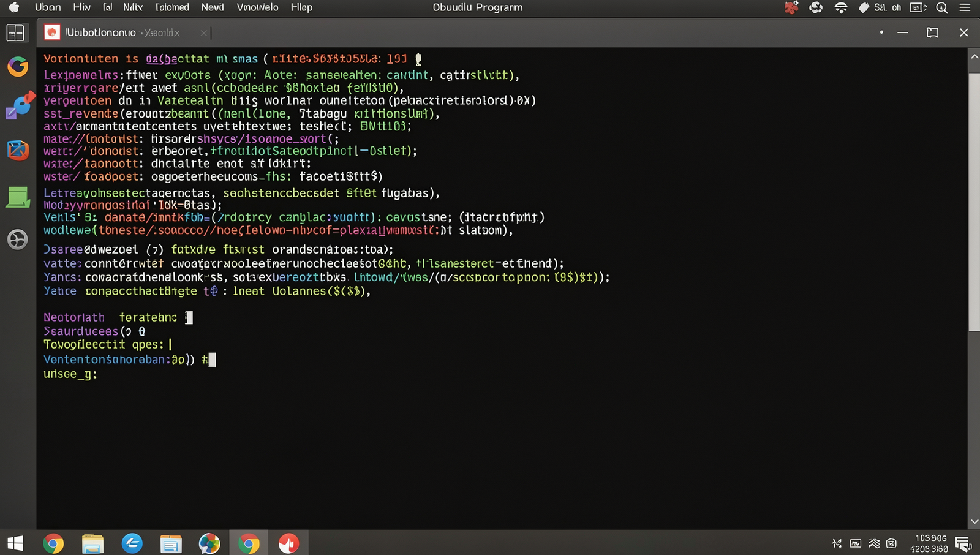Viewport: 980px width, 555px height.
Task: Click the tray icon left of keyboard icon
Action: 837,543
